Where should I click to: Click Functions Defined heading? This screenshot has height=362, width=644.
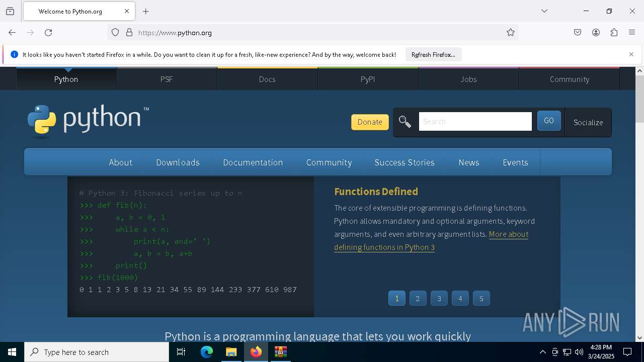(376, 192)
